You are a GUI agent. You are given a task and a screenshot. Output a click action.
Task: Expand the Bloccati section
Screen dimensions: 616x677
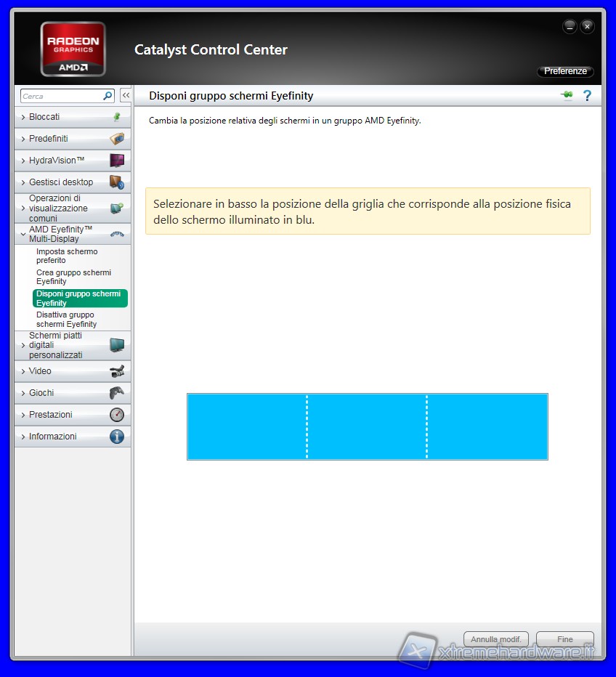coord(44,117)
